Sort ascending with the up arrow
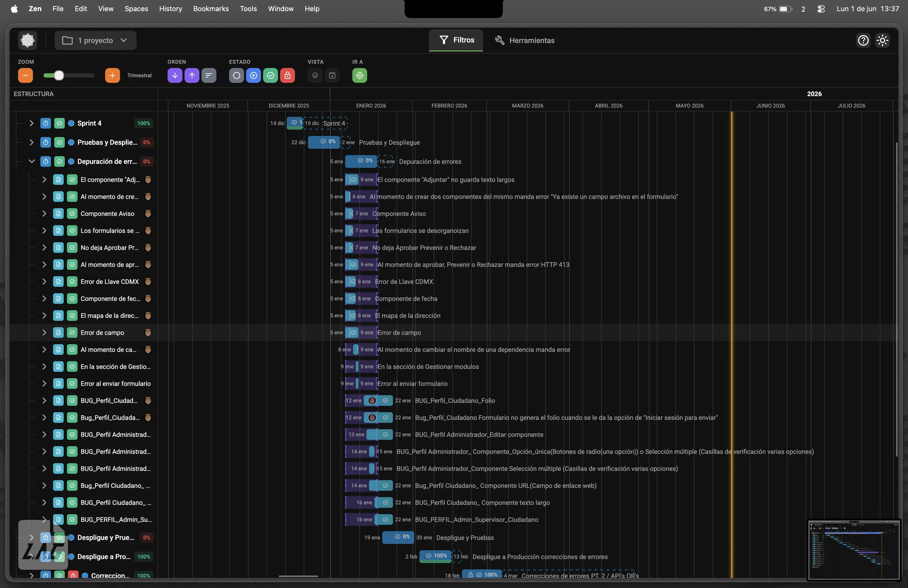Screen dimensions: 908x588 pyautogui.click(x=192, y=76)
